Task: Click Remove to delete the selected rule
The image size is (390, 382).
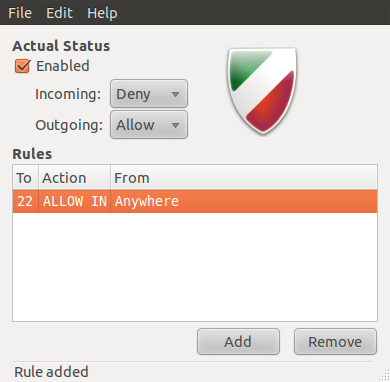Action: [335, 342]
